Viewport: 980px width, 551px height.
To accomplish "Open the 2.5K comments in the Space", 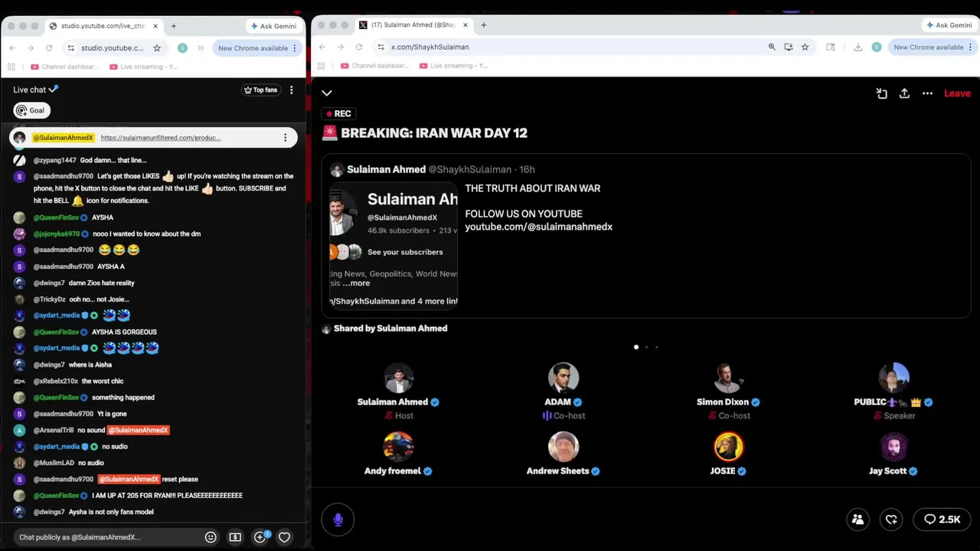I will tap(942, 520).
